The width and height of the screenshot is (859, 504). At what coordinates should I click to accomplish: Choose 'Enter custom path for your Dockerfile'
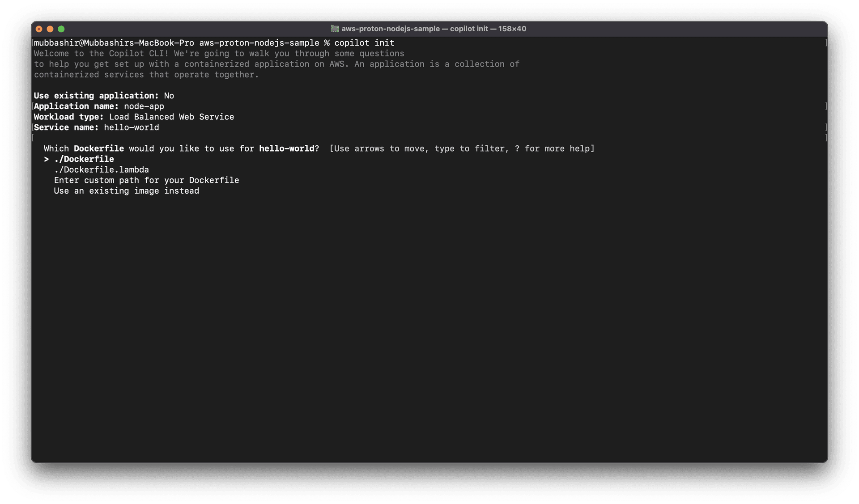point(146,180)
